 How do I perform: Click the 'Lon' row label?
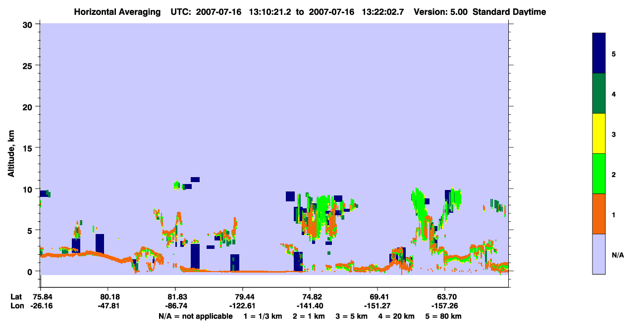pyautogui.click(x=17, y=306)
